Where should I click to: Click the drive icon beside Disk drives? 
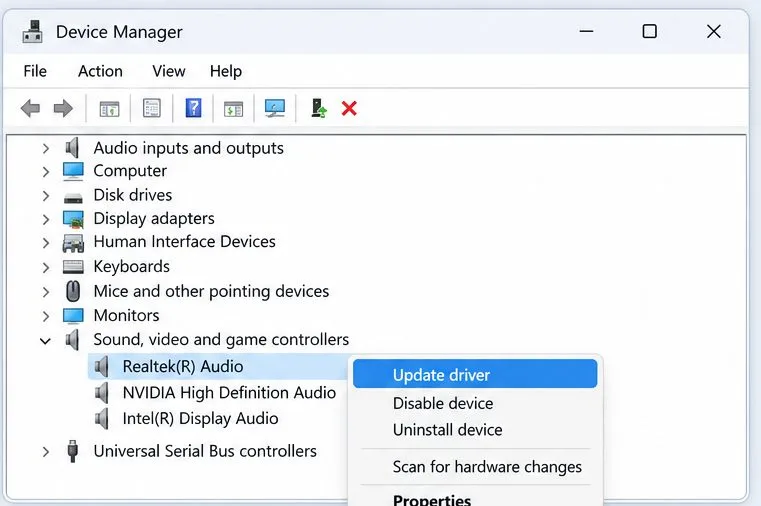pos(73,198)
